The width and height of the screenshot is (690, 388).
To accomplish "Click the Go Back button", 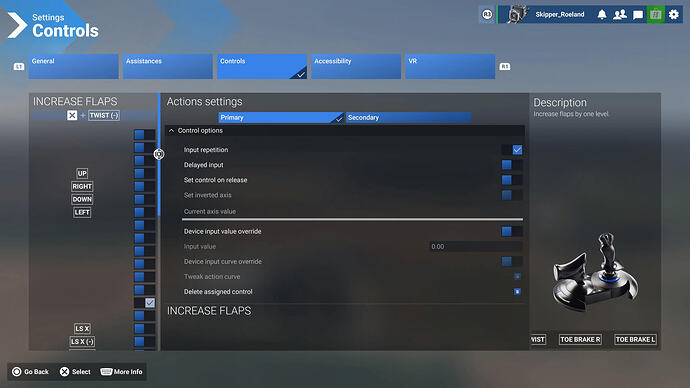I will tap(30, 372).
